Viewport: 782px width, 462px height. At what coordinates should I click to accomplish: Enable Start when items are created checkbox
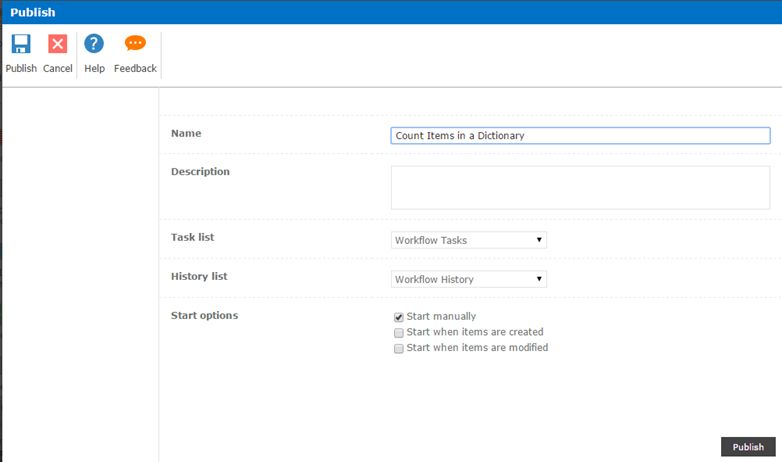pyautogui.click(x=399, y=333)
